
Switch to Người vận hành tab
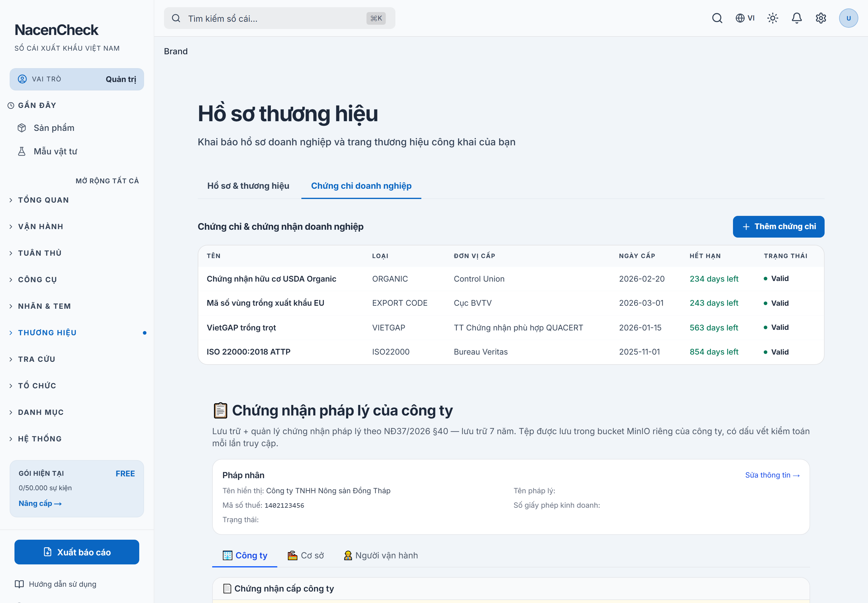coord(381,555)
